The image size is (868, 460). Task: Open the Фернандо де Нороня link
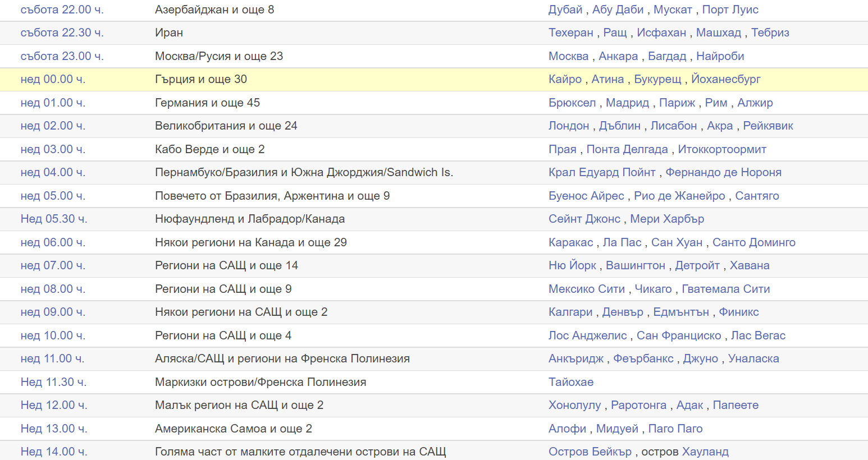723,172
